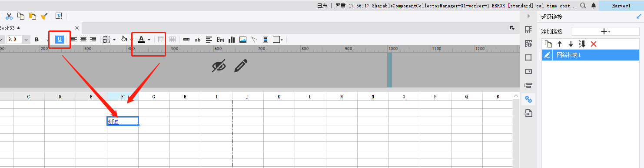The image size is (644, 168).
Task: Open the floating element insert dropdown
Action: coord(278,40)
